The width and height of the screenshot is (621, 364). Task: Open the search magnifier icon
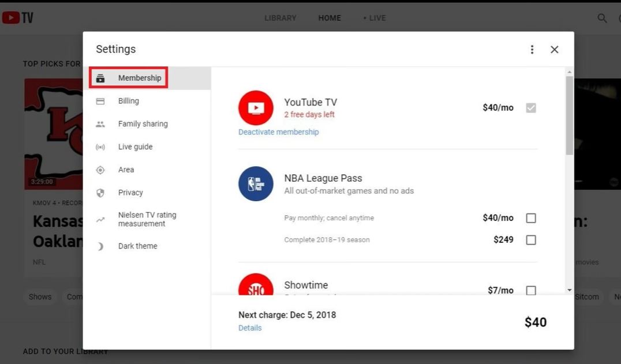click(x=602, y=18)
